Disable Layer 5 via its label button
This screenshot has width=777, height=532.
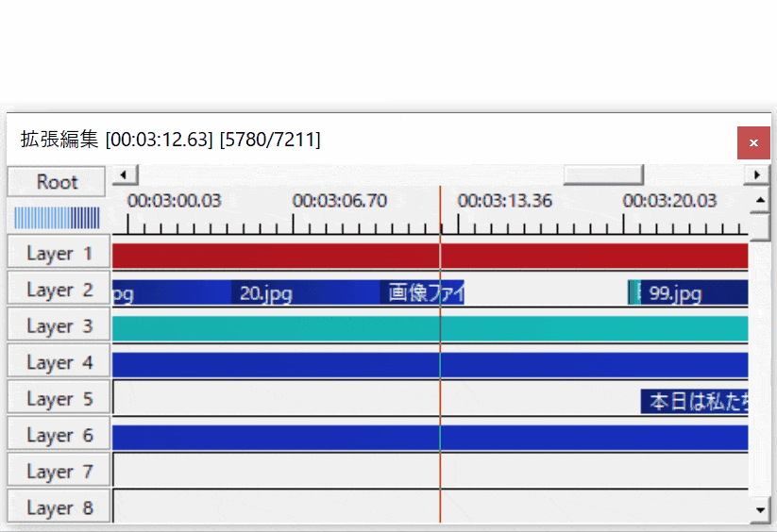click(59, 399)
